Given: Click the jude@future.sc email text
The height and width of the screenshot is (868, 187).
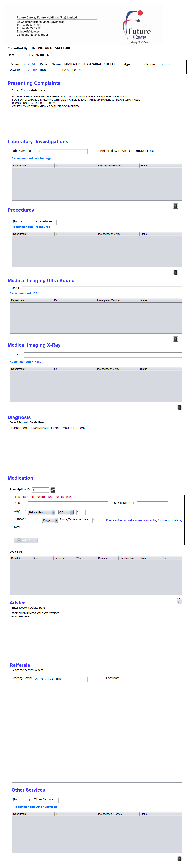Looking at the screenshot, I should (x=30, y=32).
